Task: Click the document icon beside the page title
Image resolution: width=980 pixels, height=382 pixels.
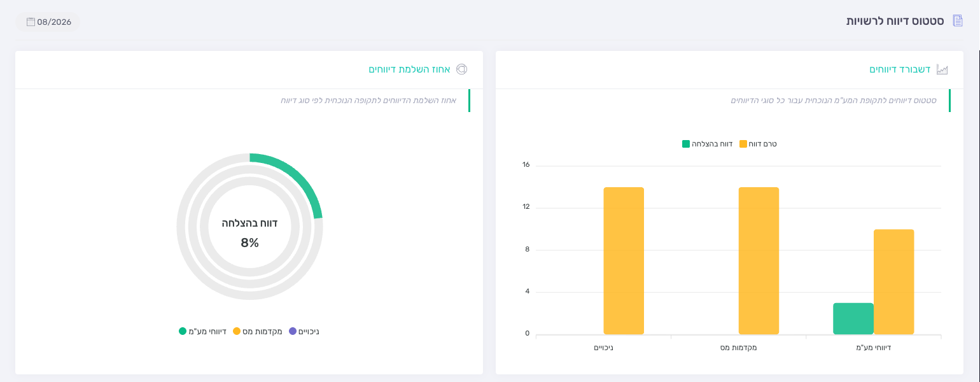Action: click(x=958, y=21)
